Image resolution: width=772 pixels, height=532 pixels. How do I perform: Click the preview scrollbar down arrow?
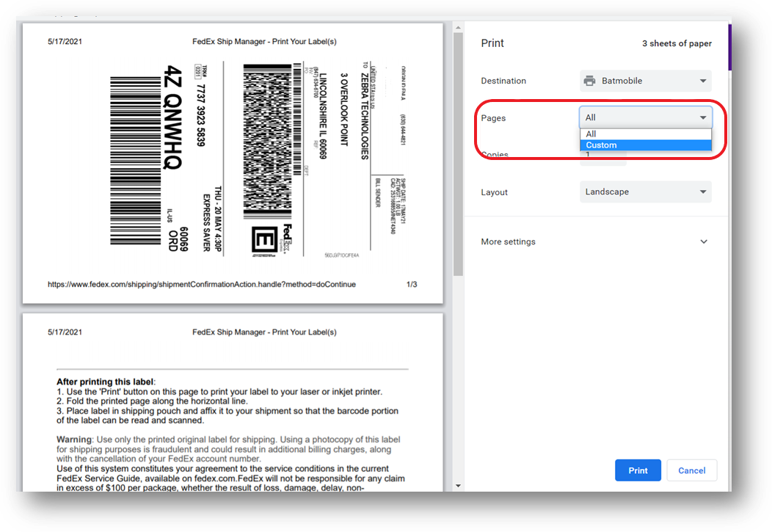point(458,486)
